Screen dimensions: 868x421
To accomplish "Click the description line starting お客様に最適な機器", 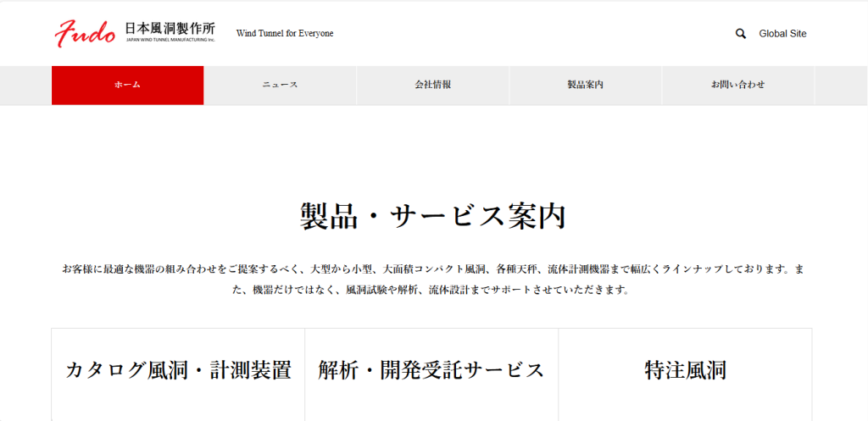I will [x=433, y=269].
